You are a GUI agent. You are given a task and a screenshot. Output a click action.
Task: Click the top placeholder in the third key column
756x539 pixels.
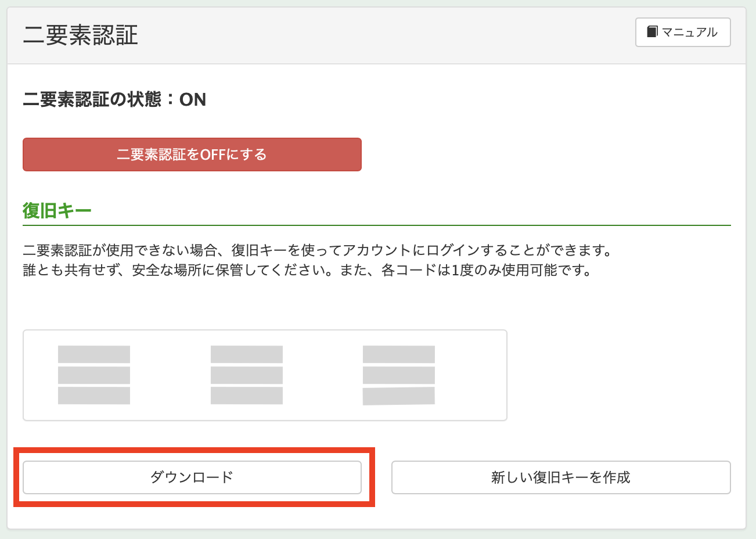tap(398, 353)
